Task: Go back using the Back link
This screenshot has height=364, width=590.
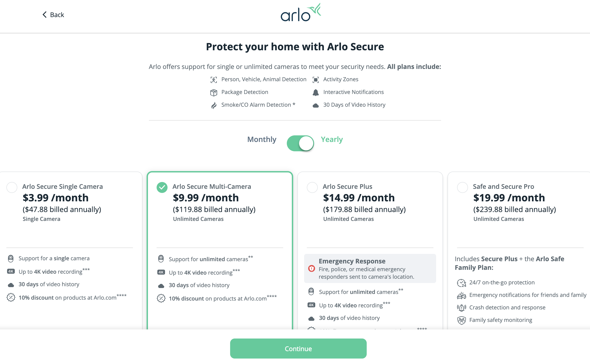Action: [x=57, y=15]
